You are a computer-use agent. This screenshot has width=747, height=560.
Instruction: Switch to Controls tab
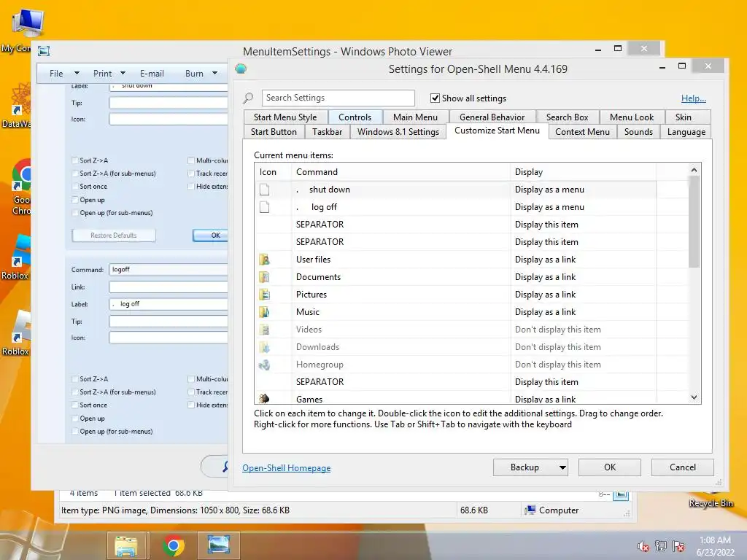point(355,117)
